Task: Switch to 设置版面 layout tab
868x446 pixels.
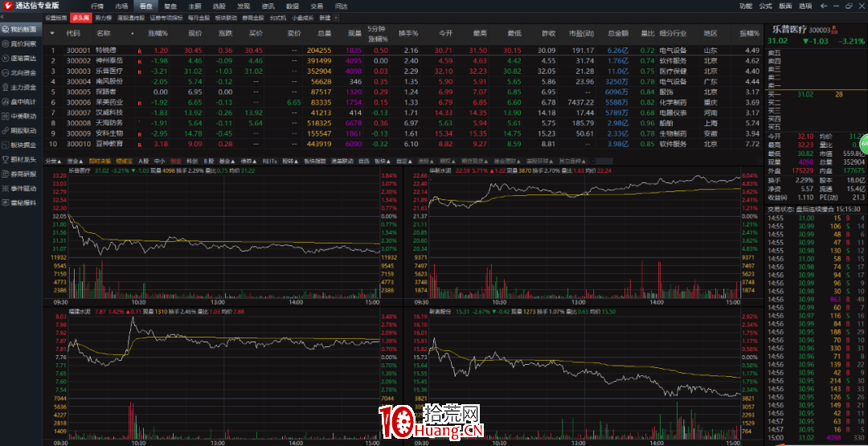Action: (56, 17)
